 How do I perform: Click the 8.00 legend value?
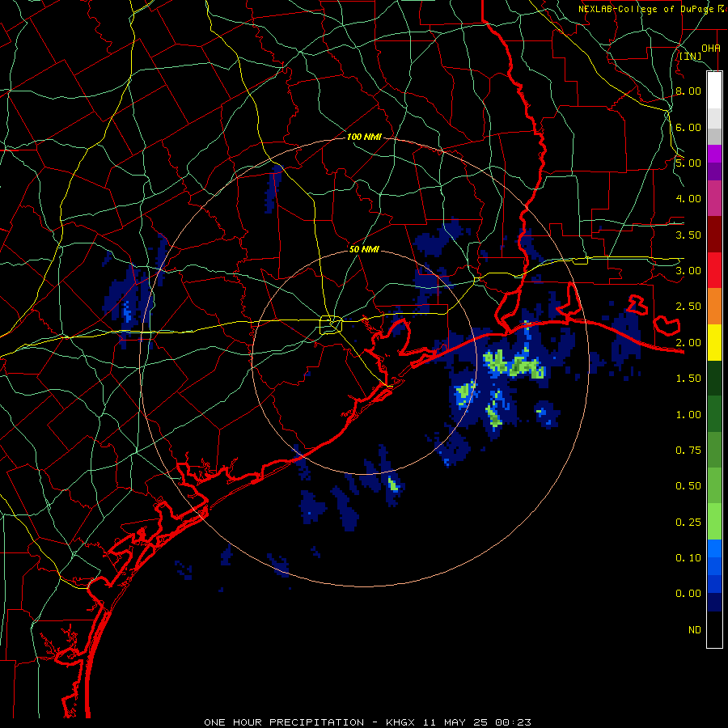pos(688,91)
